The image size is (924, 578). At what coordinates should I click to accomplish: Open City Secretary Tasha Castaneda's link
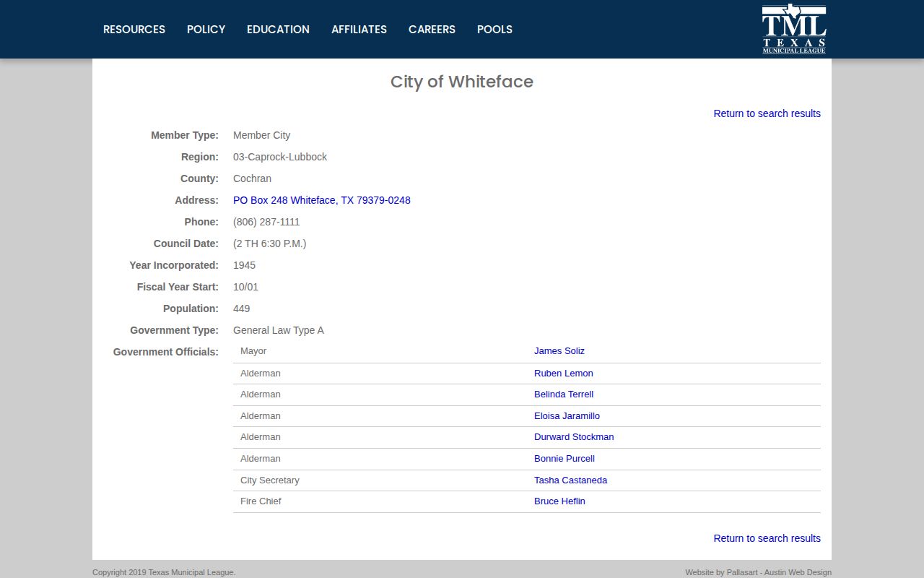[x=570, y=480]
